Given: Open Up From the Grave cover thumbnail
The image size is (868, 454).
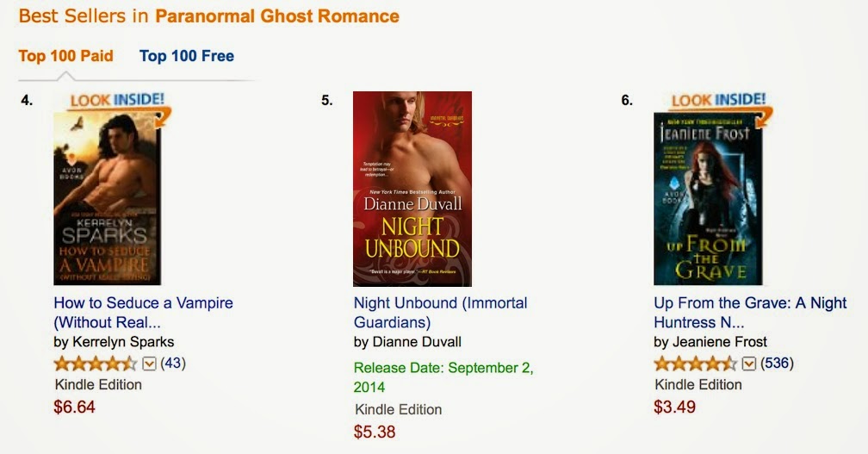Looking at the screenshot, I should coord(708,200).
